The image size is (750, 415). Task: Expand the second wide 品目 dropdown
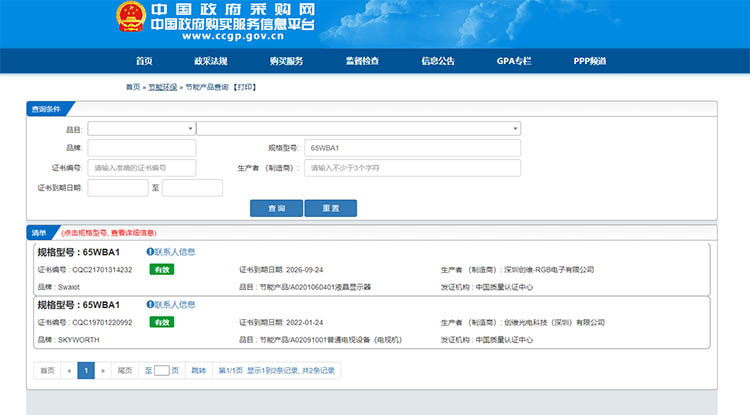[358, 128]
